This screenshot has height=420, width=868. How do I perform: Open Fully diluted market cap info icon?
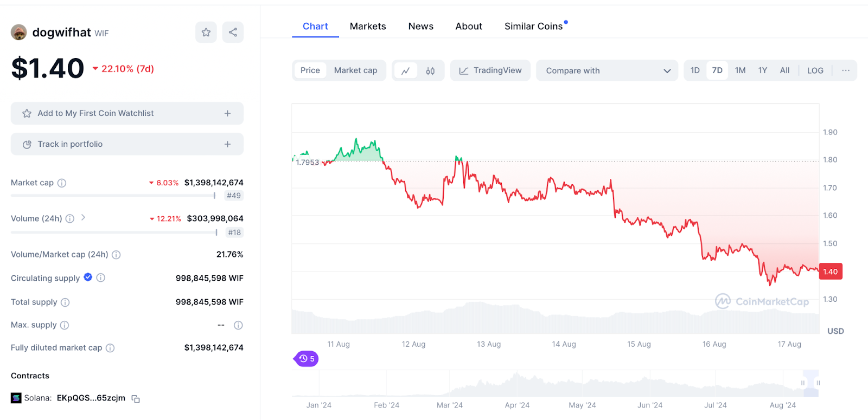click(x=110, y=348)
